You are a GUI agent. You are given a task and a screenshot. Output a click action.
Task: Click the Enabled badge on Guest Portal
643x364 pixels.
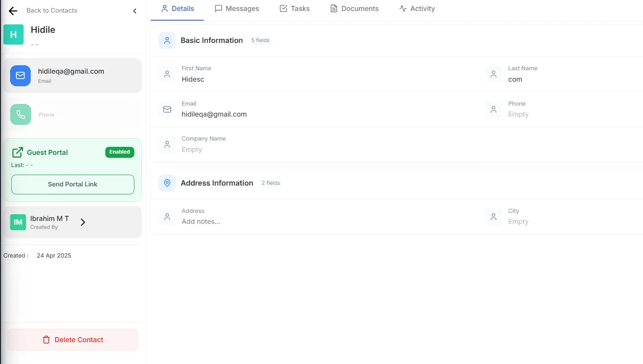(120, 152)
